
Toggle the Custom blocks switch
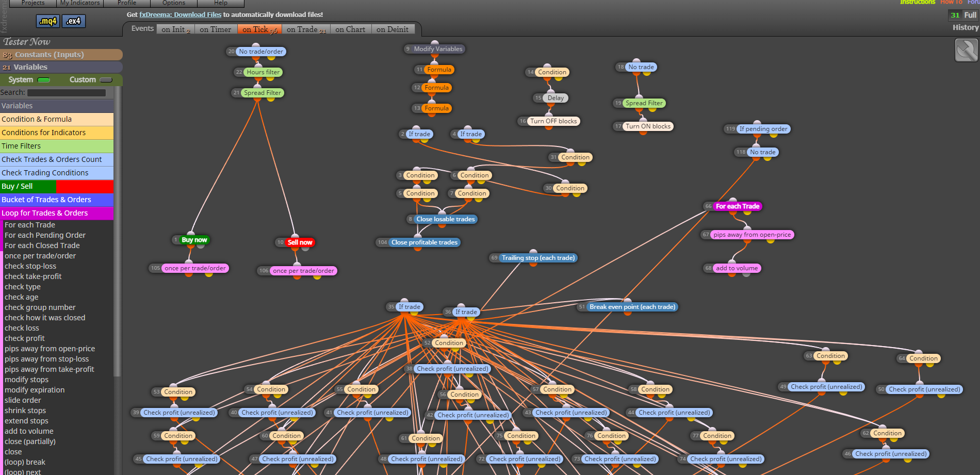pyautogui.click(x=106, y=80)
